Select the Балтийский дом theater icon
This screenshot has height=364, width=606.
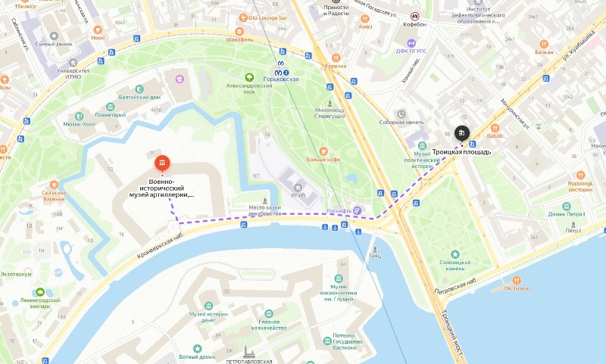[x=139, y=89]
